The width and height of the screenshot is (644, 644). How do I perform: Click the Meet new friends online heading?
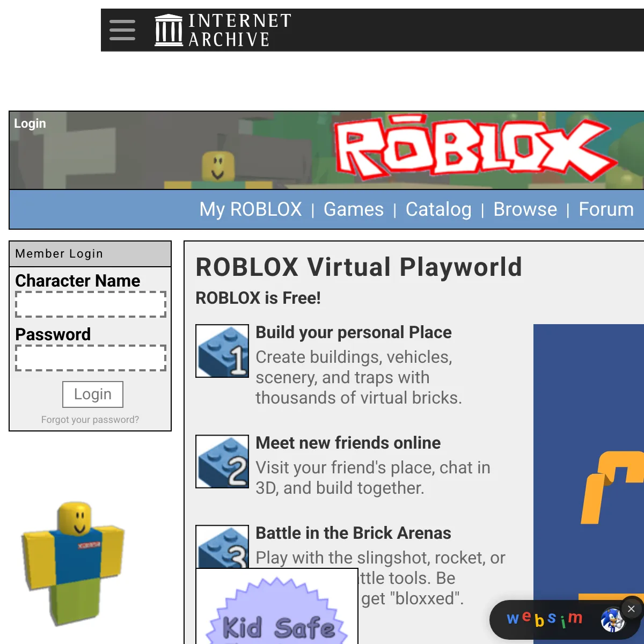point(348,443)
